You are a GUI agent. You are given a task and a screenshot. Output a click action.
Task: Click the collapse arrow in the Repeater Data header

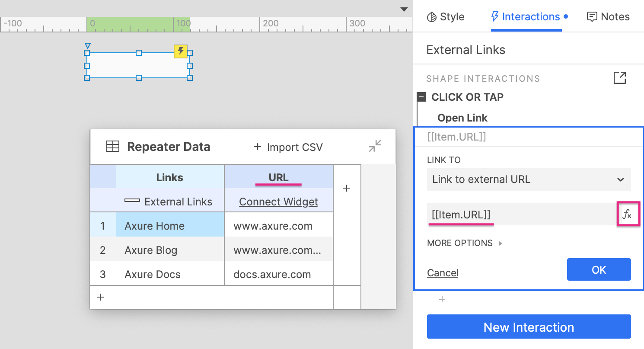tap(374, 147)
